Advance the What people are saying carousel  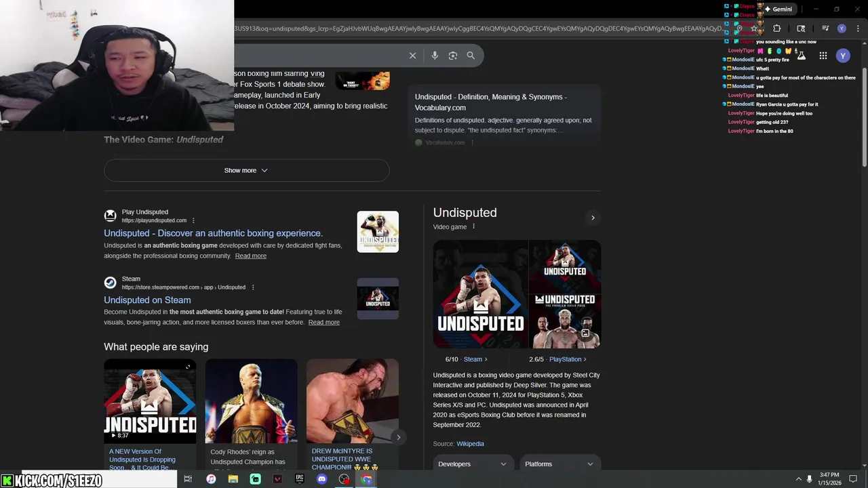pos(398,437)
